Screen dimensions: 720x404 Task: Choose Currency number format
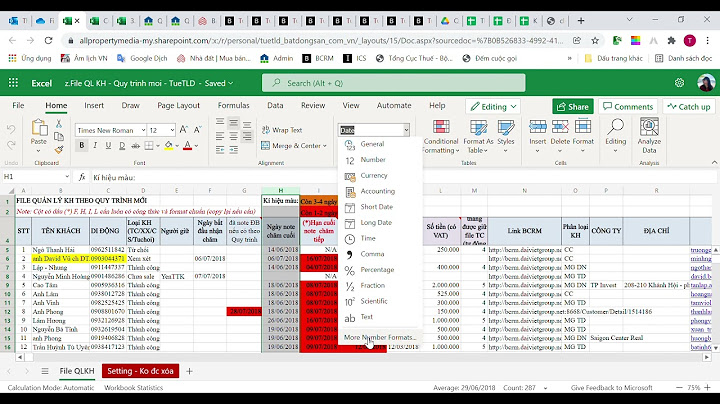tap(379, 175)
